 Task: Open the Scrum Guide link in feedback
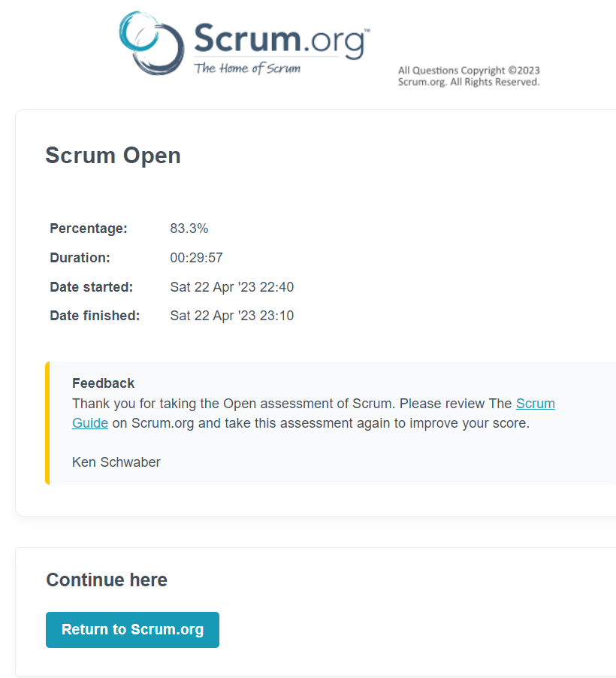pos(535,404)
